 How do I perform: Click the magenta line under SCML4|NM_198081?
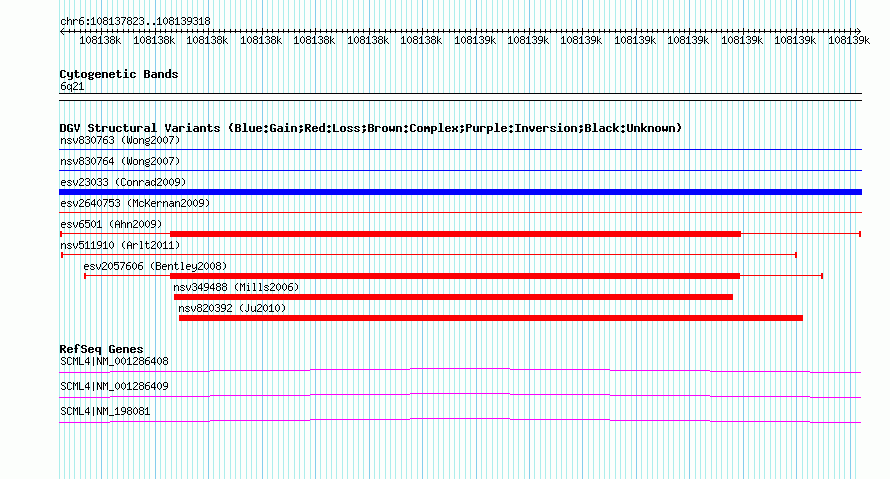[460, 419]
